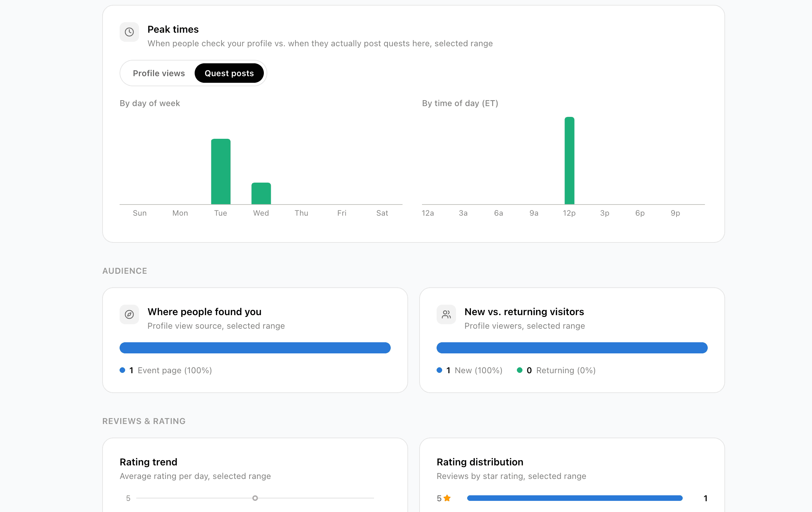Viewport: 812px width, 512px height.
Task: Click the '12a' time axis label
Action: coord(428,213)
